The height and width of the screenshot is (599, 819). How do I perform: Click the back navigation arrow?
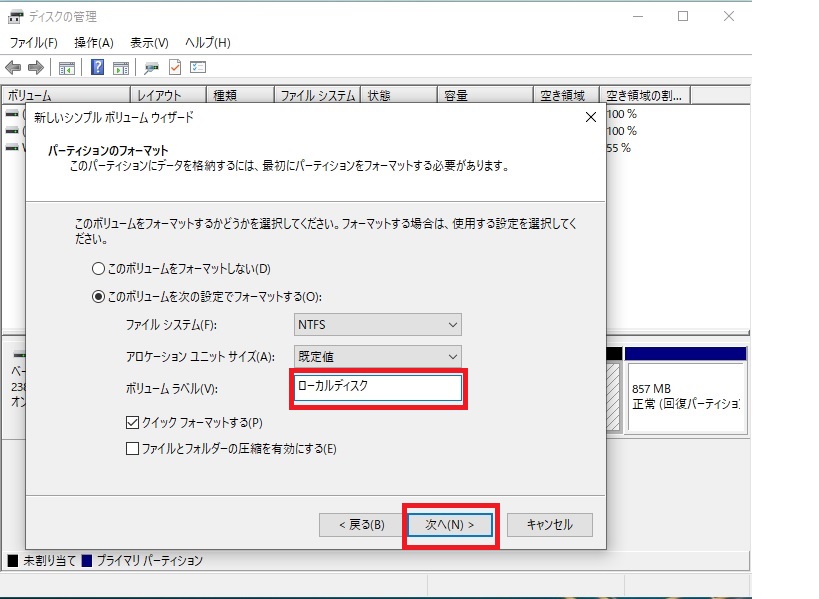tap(13, 67)
